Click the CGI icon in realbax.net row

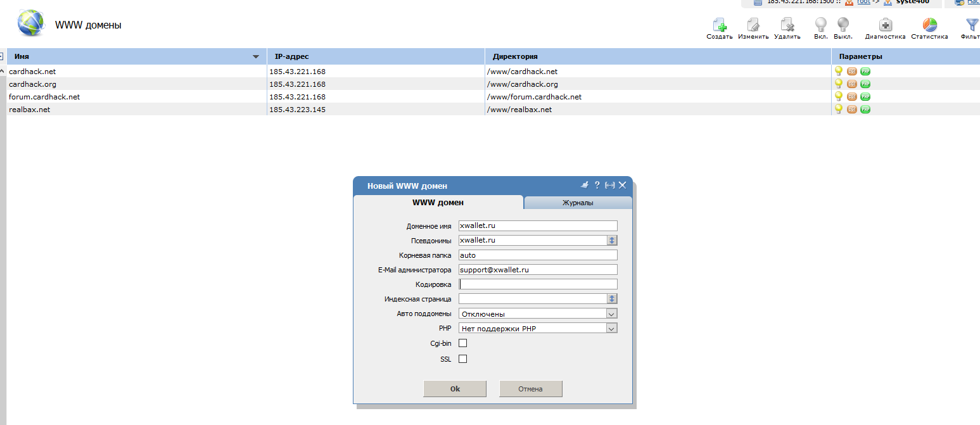[x=852, y=110]
